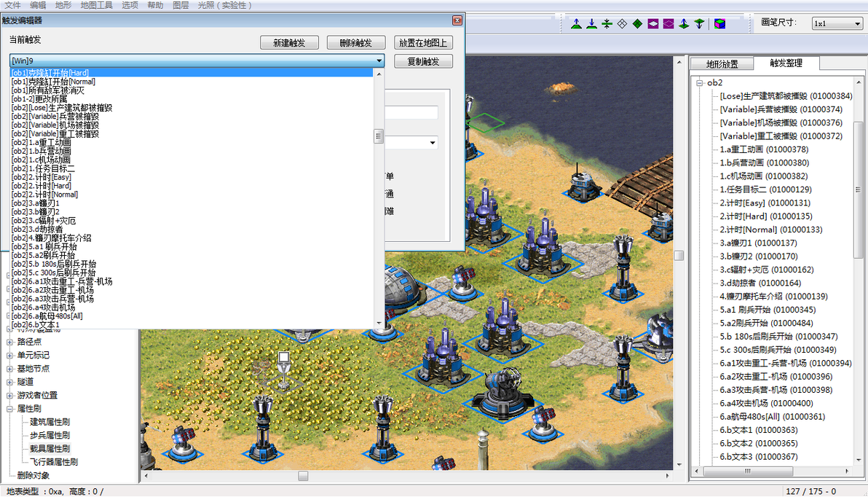
Task: Open the 文件 menu
Action: 12,5
